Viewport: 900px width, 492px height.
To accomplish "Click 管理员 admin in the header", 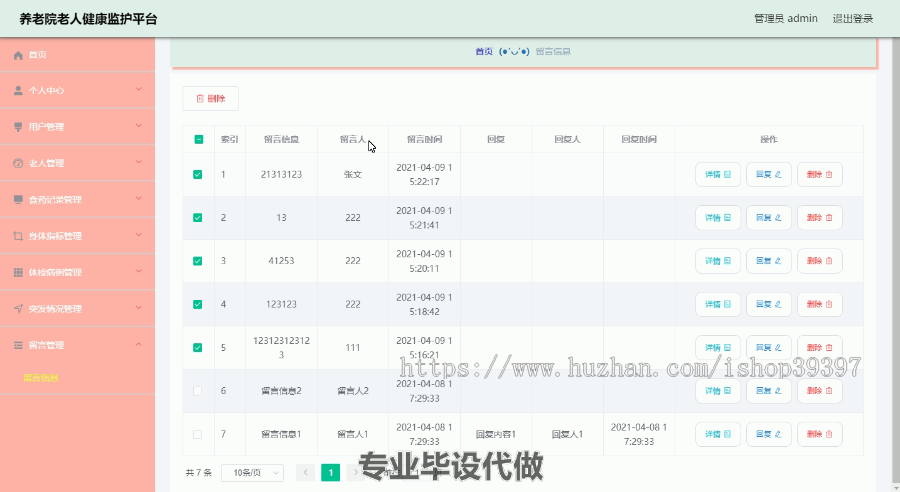I will [786, 18].
